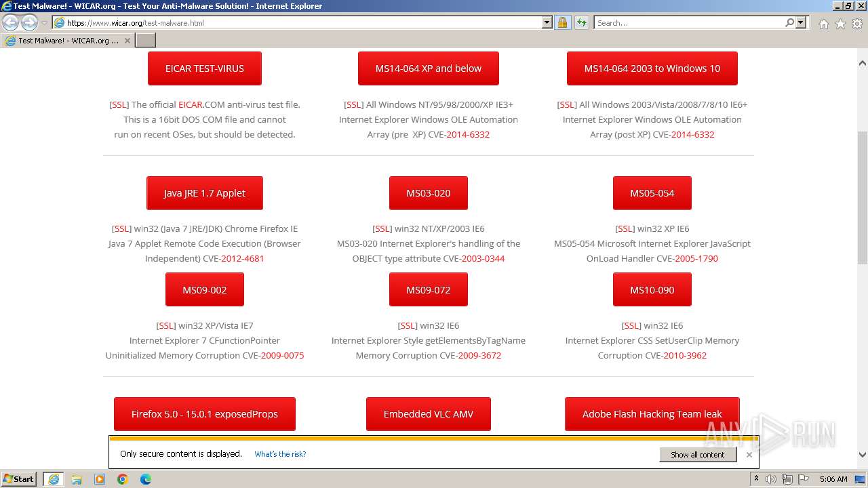Open Favorites with the star icon

[840, 24]
